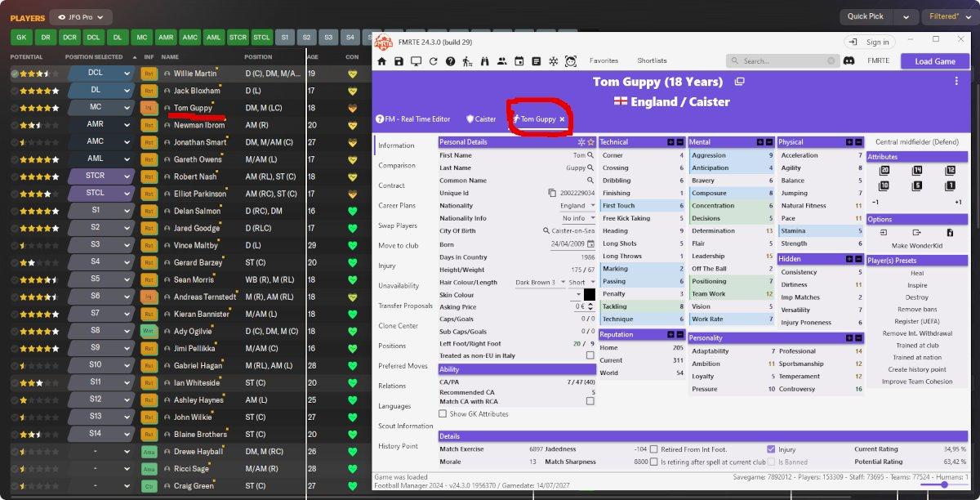Screen dimensions: 980x500
Task: Click the Help question mark icon in the toolbar
Action: 450,60
